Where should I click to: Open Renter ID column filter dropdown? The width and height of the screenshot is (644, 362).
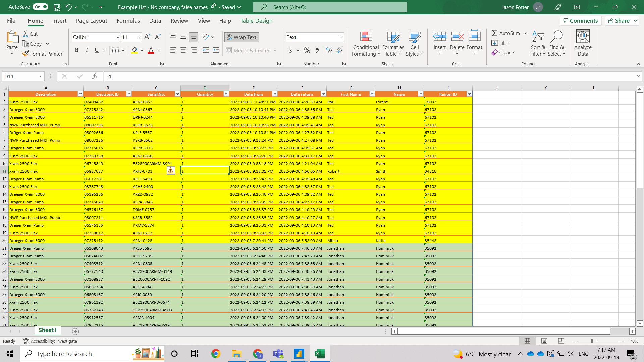pos(469,94)
